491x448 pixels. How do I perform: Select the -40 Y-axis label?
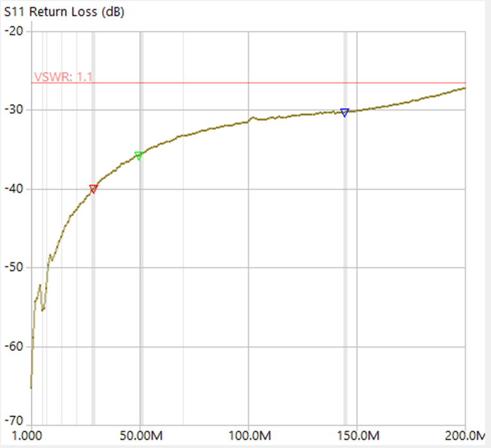tap(14, 189)
